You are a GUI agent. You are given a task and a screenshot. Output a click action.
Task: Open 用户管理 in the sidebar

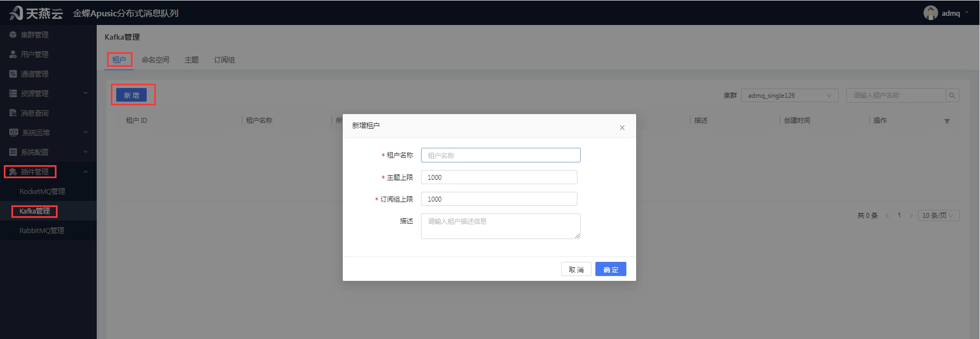35,54
